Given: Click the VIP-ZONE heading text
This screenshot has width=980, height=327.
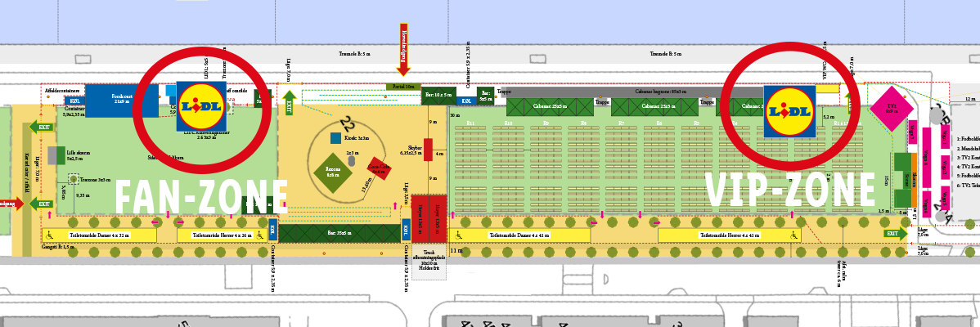Looking at the screenshot, I should point(790,189).
